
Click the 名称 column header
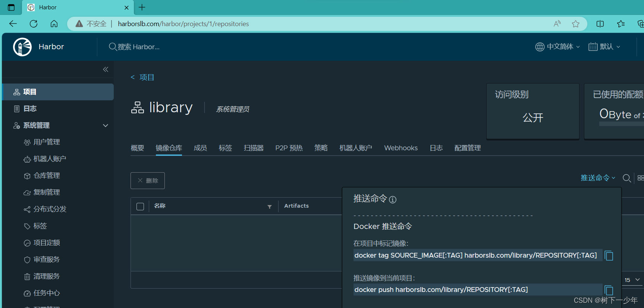(160, 206)
